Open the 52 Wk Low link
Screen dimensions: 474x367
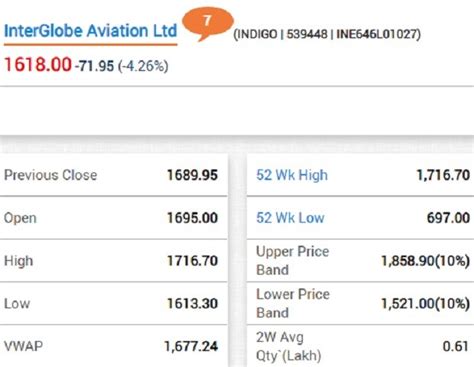[x=290, y=218]
